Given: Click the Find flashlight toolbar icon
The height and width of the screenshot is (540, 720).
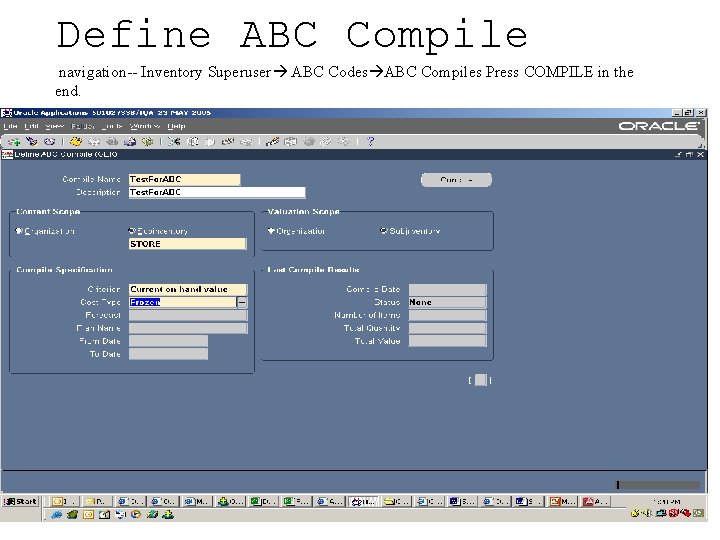Looking at the screenshot, I should (31, 142).
